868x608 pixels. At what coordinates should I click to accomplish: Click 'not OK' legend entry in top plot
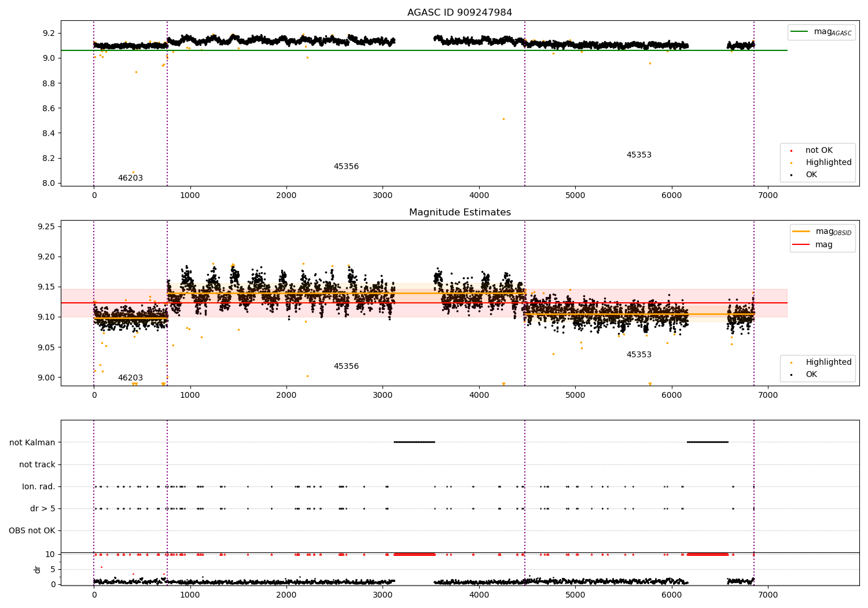pos(812,150)
